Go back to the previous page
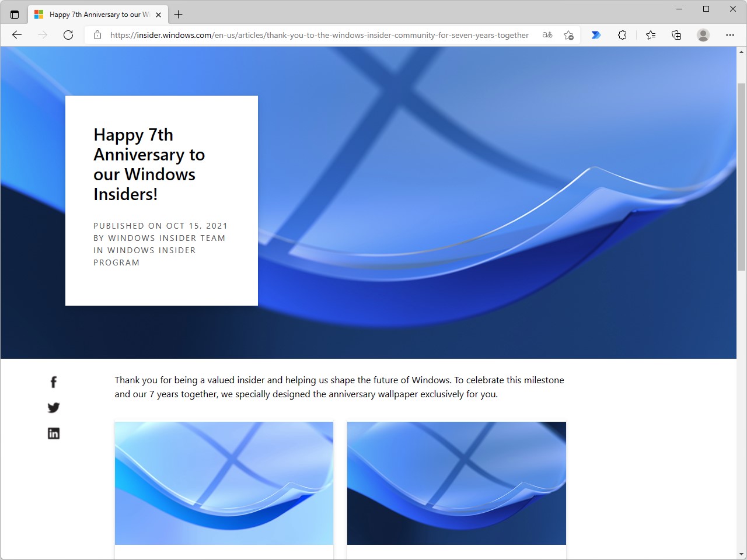The width and height of the screenshot is (747, 560). pyautogui.click(x=16, y=35)
